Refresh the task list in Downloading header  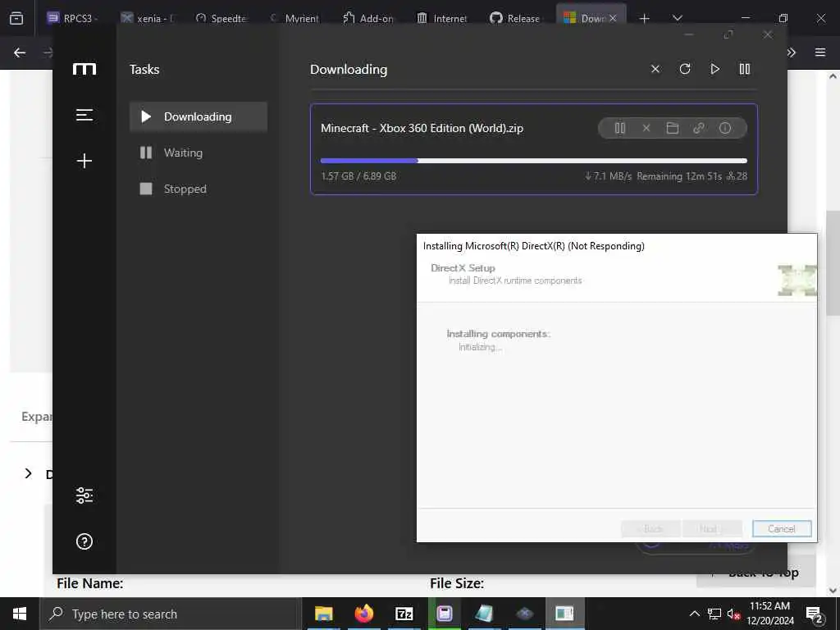tap(685, 69)
